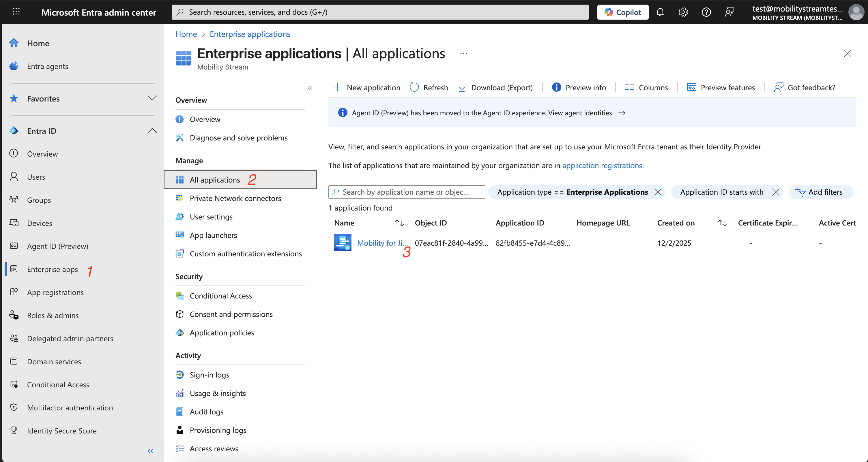Open the app launcher waffle icon
The image size is (868, 462).
click(x=16, y=12)
